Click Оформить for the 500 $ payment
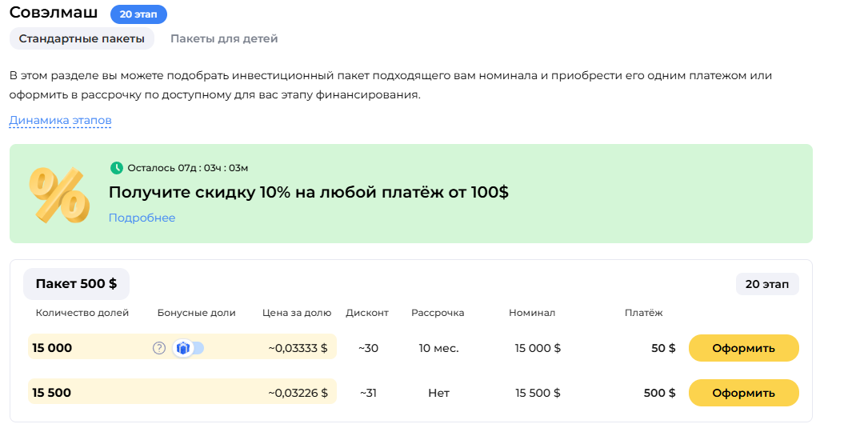The image size is (868, 428). (x=743, y=393)
